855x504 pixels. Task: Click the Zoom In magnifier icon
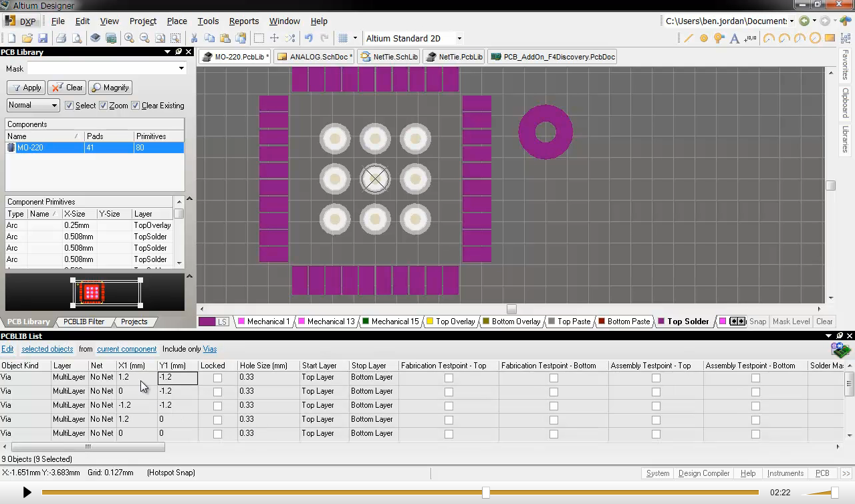129,38
